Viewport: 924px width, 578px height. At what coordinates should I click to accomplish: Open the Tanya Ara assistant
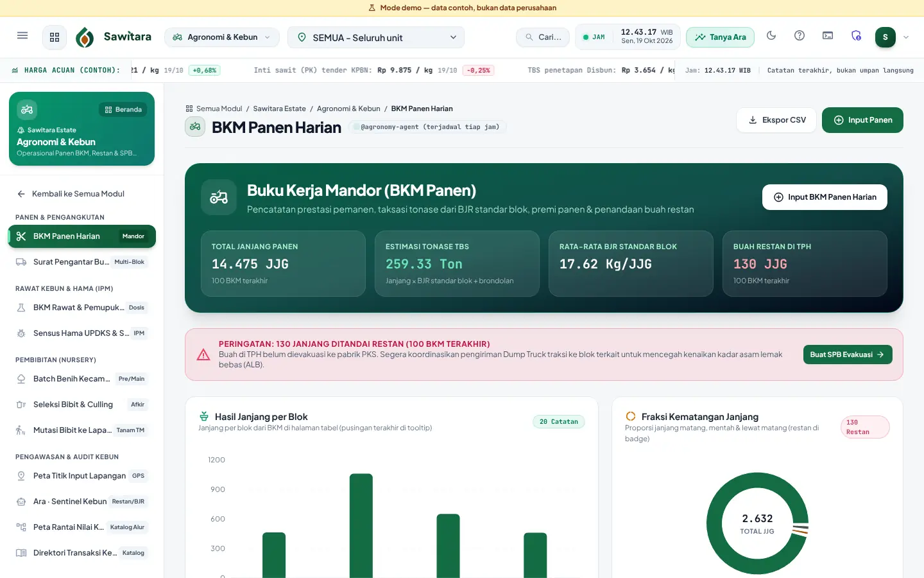[x=720, y=37]
